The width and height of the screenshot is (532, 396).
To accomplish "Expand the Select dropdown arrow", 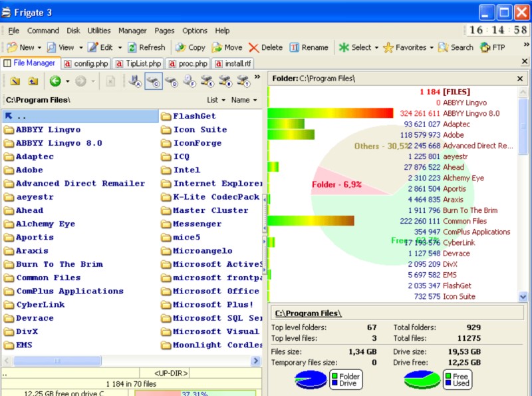I will pyautogui.click(x=376, y=47).
